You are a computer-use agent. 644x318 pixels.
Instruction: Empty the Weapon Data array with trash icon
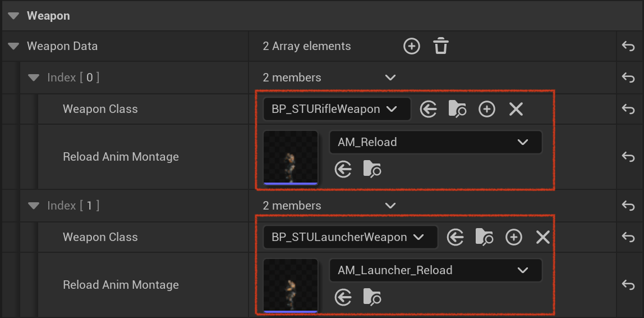441,46
